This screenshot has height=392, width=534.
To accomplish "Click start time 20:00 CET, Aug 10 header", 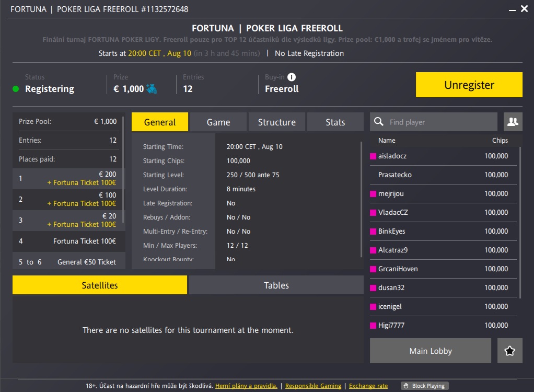I will tap(159, 53).
